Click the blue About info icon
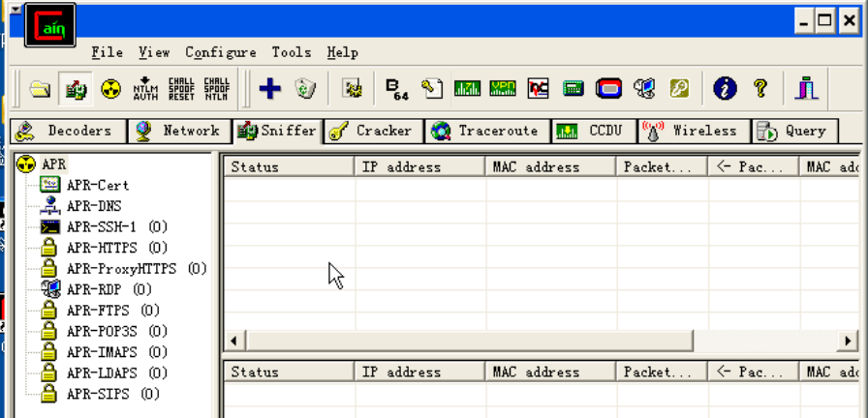868x418 pixels. [x=726, y=88]
